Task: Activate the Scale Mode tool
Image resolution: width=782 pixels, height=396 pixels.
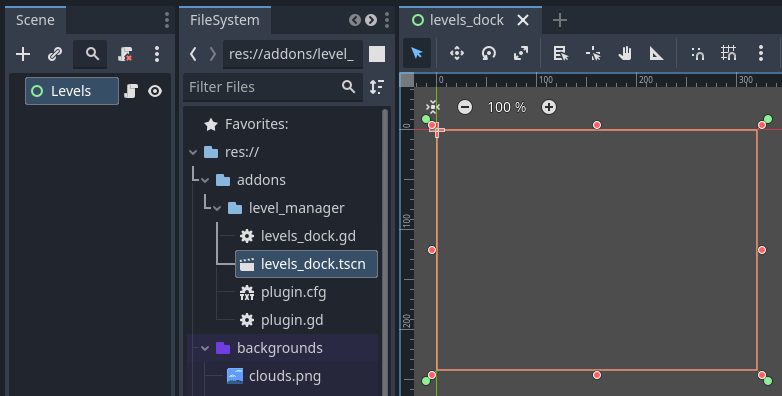Action: pos(521,53)
